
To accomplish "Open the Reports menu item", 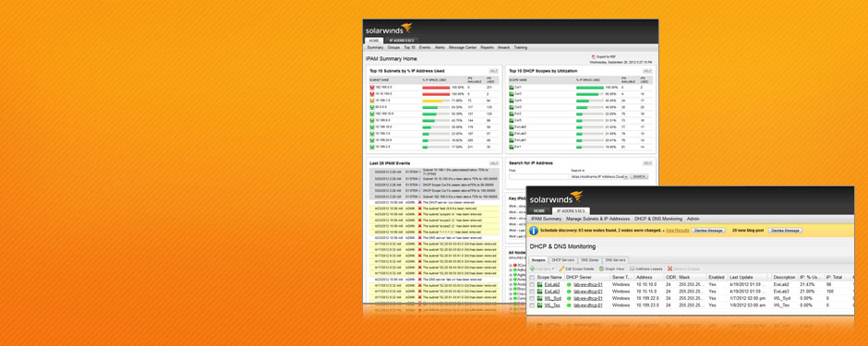I will (488, 48).
